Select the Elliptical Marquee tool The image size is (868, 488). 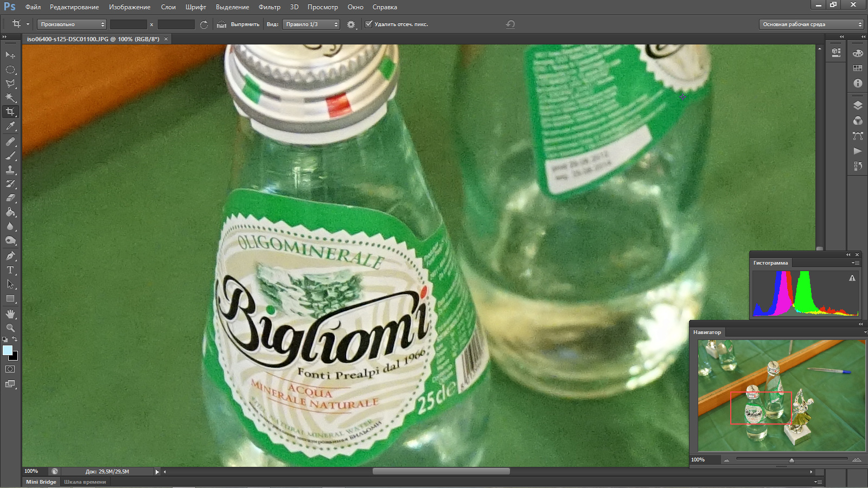10,69
